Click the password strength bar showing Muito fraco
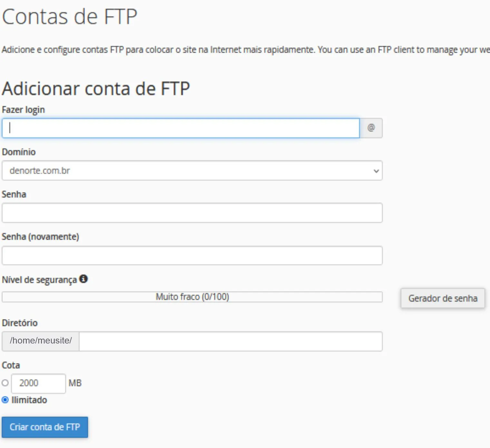Image resolution: width=490 pixels, height=448 pixels. coord(192,297)
